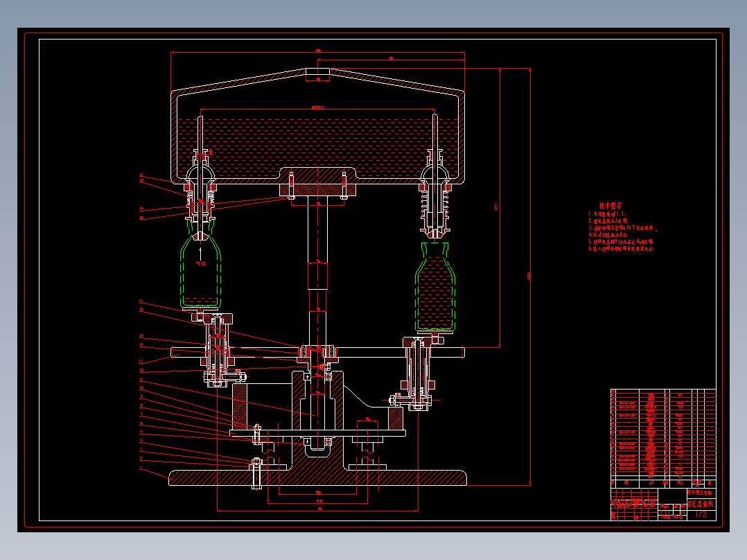The image size is (747, 560).
Task: Select the 435 vertical dimension text
Action: click(x=496, y=207)
